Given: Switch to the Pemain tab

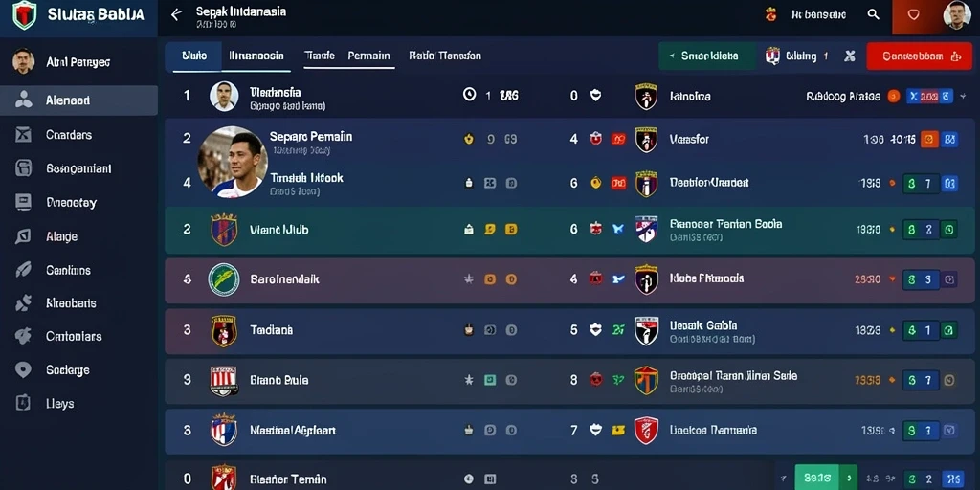Looking at the screenshot, I should click(368, 56).
